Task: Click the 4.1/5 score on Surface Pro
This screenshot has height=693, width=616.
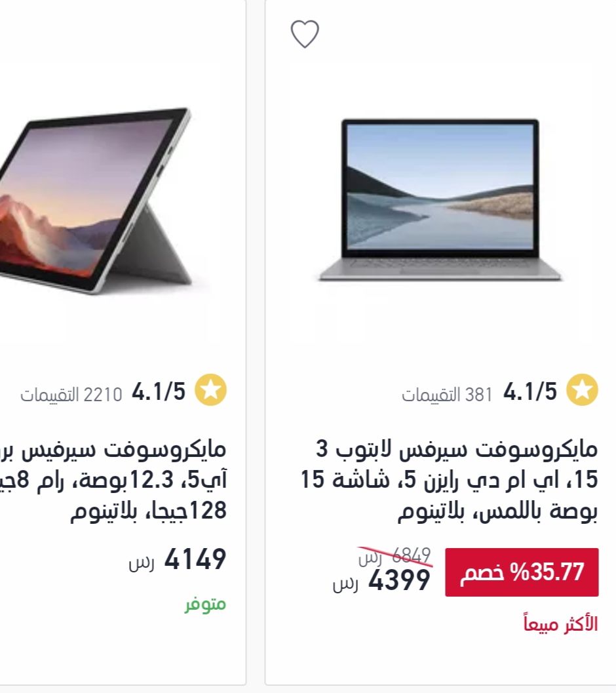Action: click(x=159, y=391)
